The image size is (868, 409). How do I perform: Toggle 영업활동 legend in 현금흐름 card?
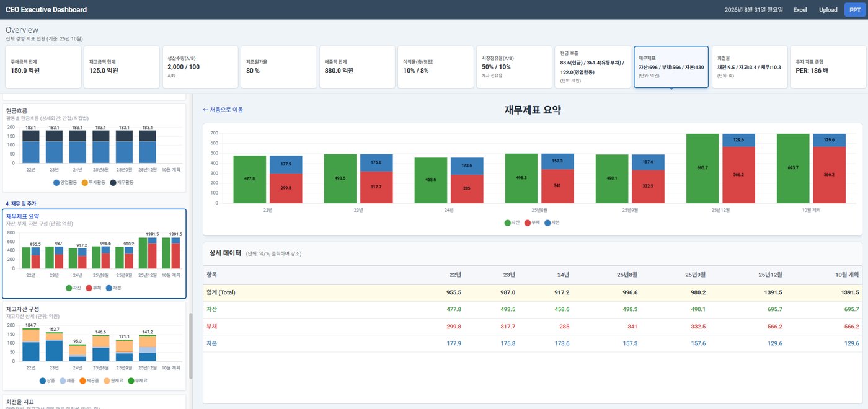click(66, 183)
